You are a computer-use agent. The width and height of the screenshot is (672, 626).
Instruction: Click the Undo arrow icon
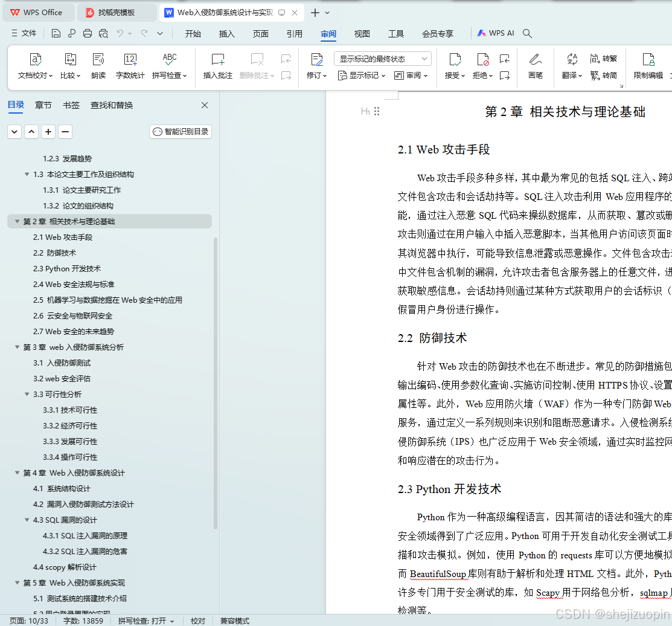(120, 33)
